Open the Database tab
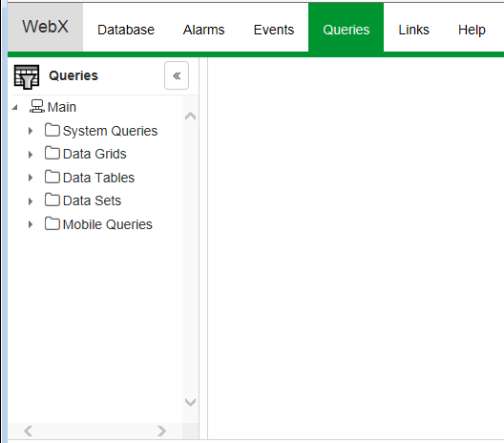The width and height of the screenshot is (504, 443). pyautogui.click(x=126, y=30)
